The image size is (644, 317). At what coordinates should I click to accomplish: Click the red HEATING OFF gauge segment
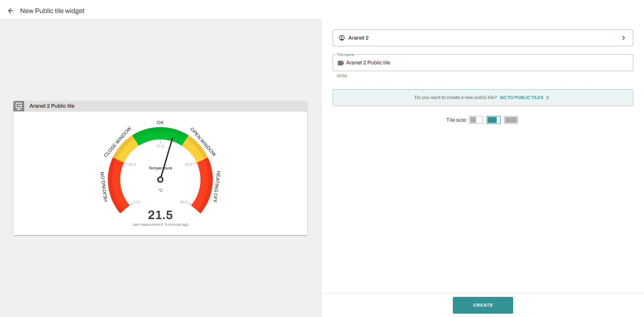(x=205, y=184)
